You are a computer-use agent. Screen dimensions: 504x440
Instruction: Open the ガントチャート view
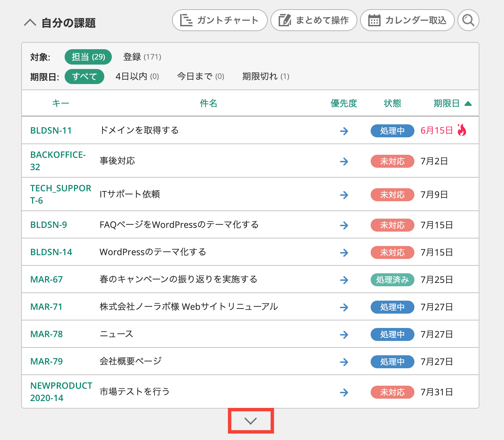click(x=220, y=20)
